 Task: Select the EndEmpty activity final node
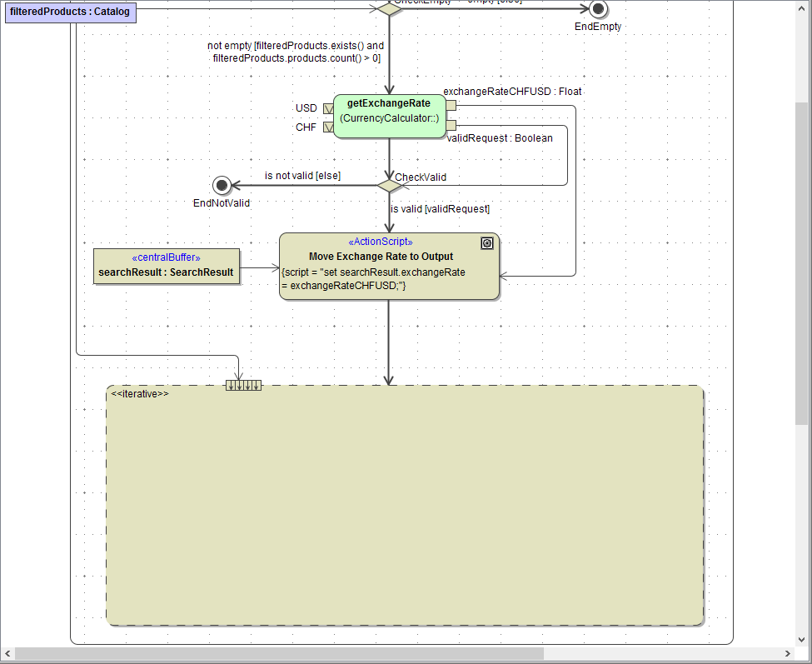[598, 11]
